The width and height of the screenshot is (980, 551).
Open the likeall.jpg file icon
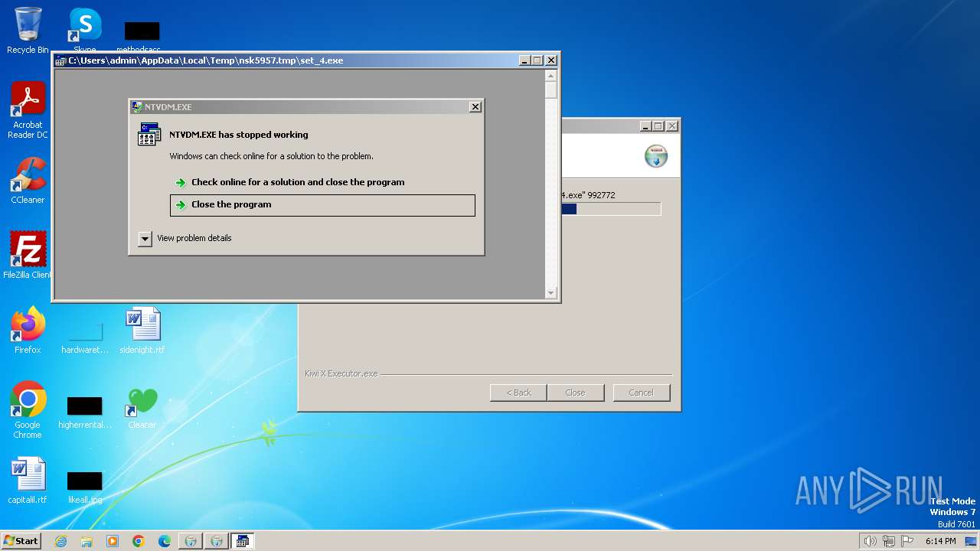click(85, 487)
